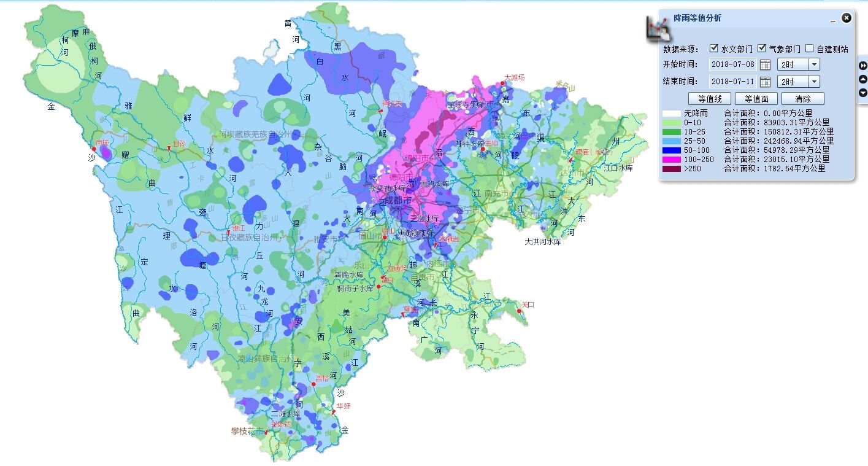This screenshot has width=868, height=466.
Task: Click area value 0.00平方公里
Action: (x=786, y=113)
